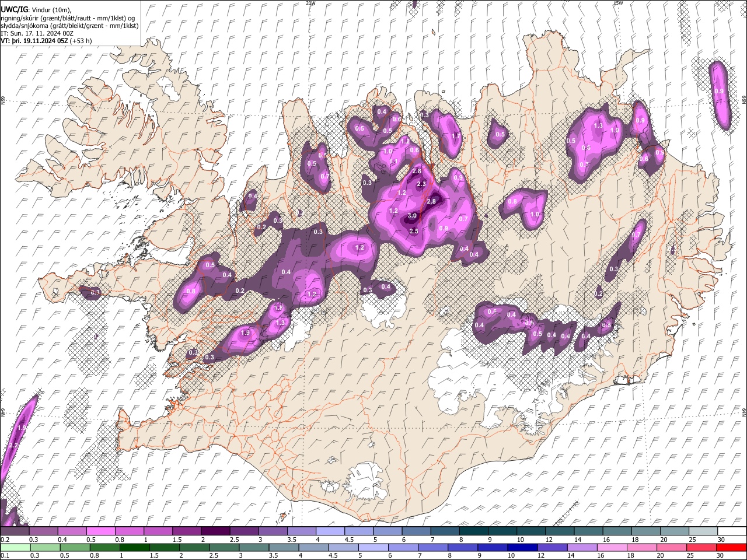
Task: Click the "20" label in the rain legend row
Action: [x=660, y=555]
